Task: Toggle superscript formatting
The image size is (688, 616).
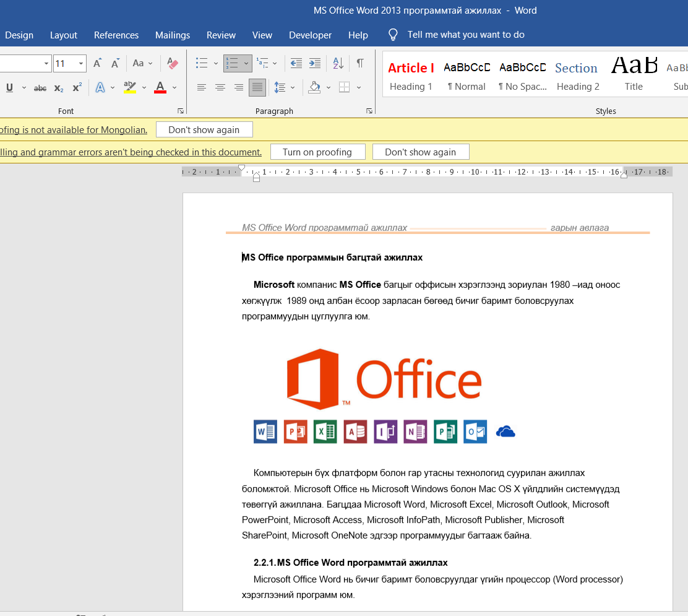Action: (x=77, y=87)
